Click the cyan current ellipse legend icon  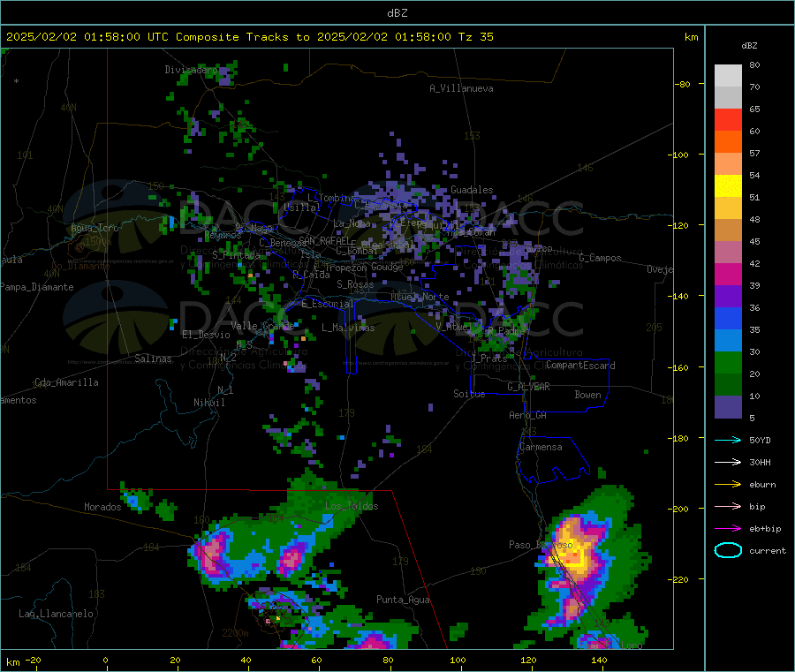(728, 550)
